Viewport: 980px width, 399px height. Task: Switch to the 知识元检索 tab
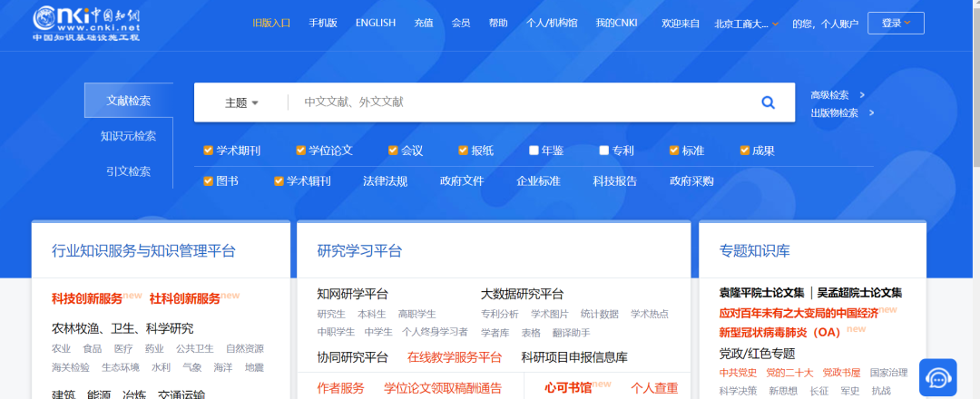[x=128, y=135]
